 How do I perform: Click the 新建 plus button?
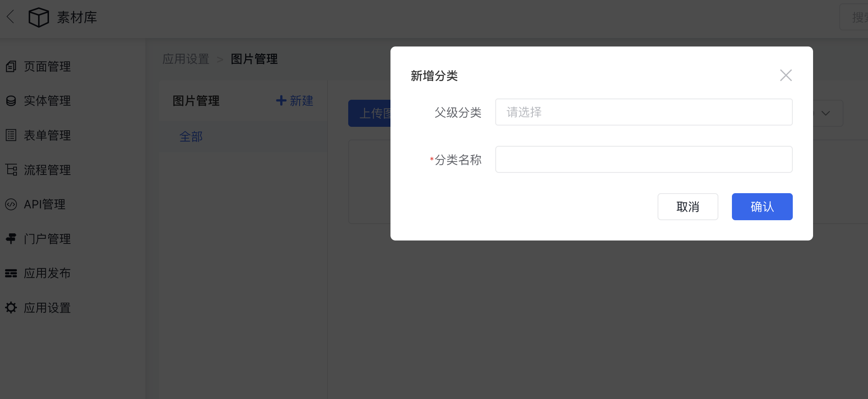295,101
